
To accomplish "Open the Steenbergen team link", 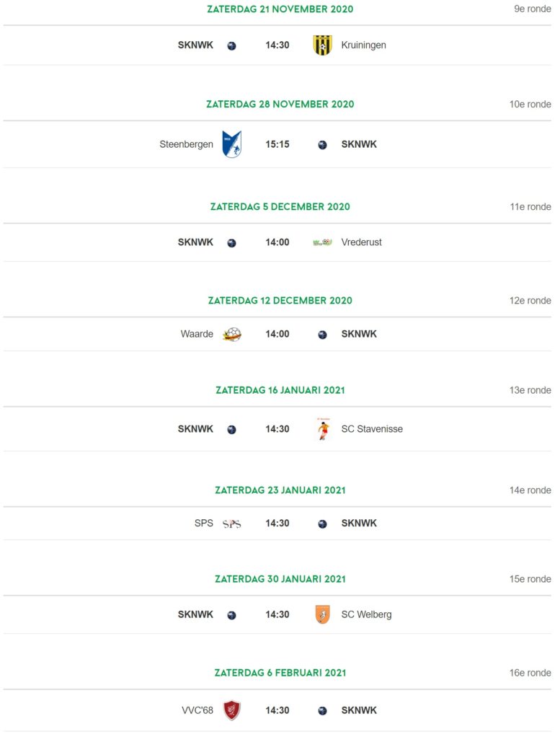I will [186, 144].
